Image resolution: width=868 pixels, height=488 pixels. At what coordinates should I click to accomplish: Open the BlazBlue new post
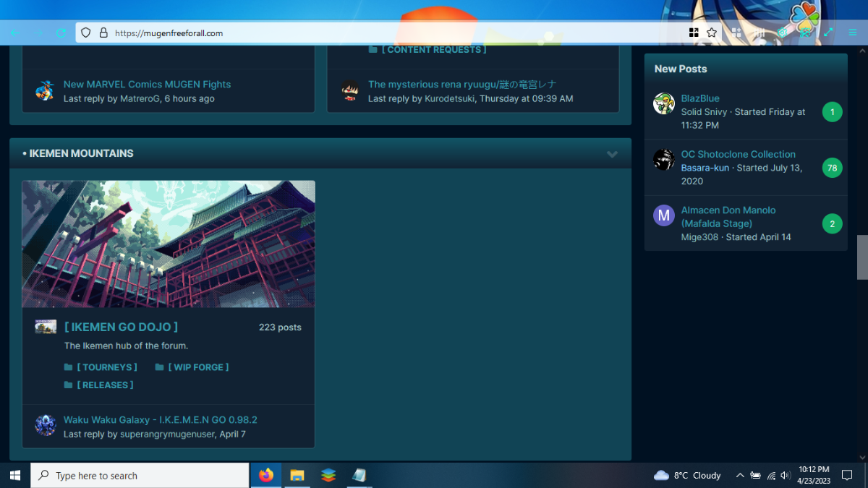700,98
